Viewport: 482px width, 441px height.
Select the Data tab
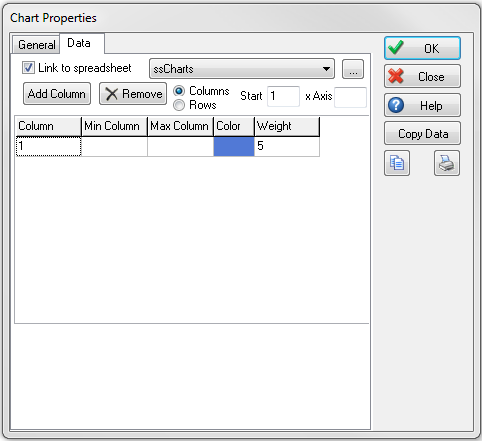[79, 43]
